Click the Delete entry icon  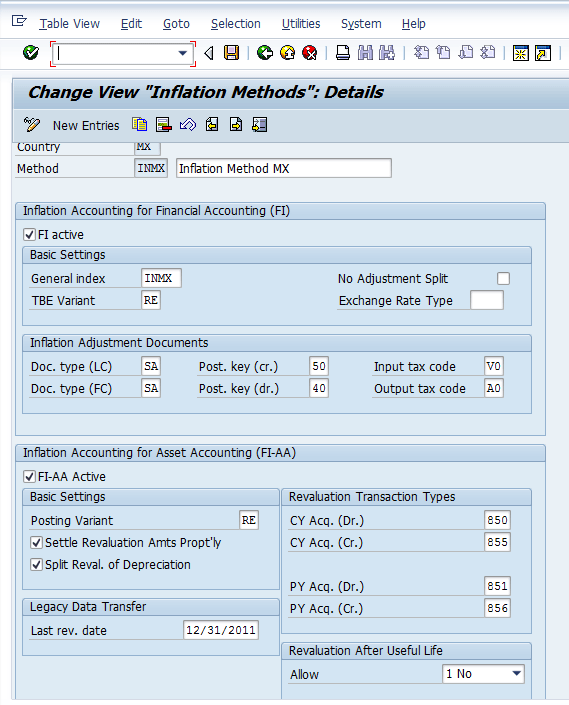[x=163, y=125]
